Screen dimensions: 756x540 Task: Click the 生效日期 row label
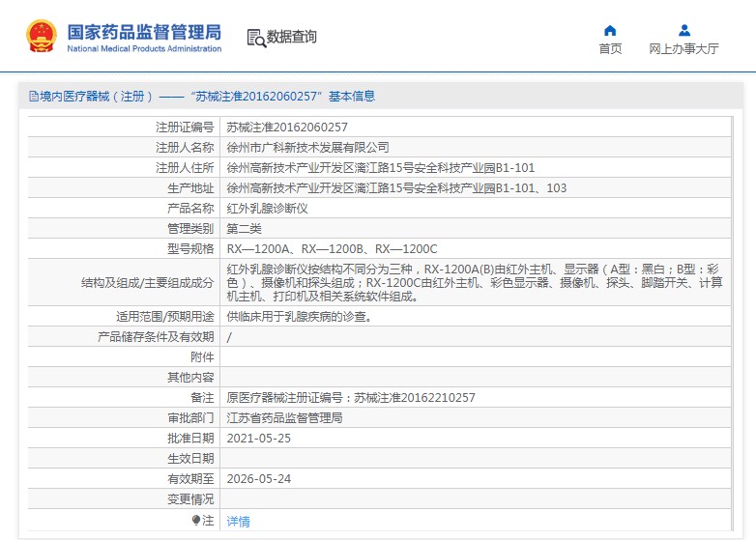point(190,458)
